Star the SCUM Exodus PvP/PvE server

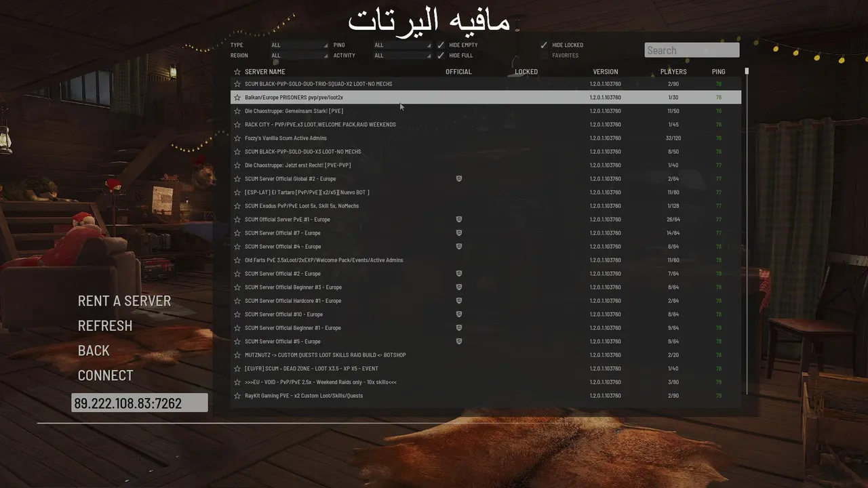(237, 206)
